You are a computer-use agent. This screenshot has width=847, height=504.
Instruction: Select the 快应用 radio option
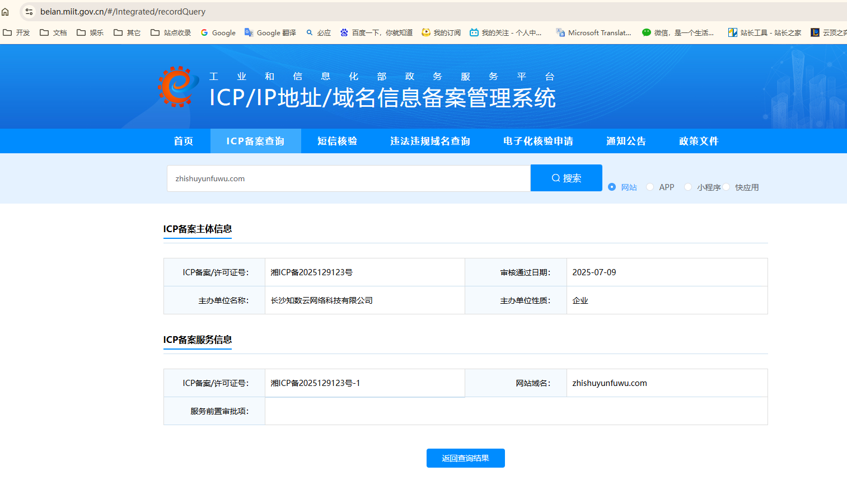726,187
